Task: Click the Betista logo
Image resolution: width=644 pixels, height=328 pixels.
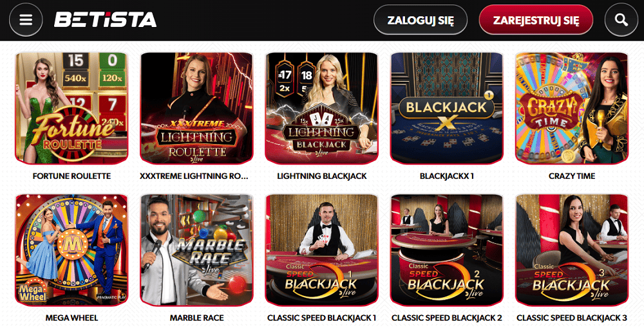Action: click(105, 20)
